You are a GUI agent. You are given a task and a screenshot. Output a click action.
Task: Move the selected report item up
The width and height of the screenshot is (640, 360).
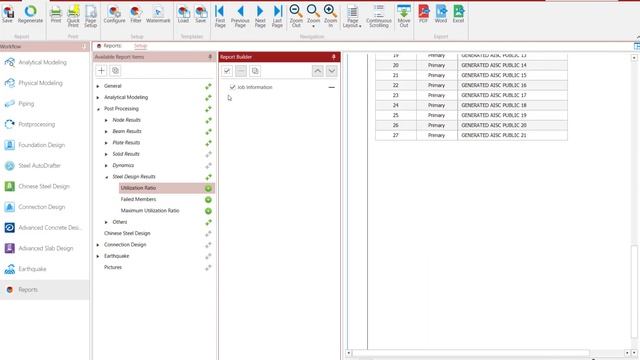(x=318, y=71)
